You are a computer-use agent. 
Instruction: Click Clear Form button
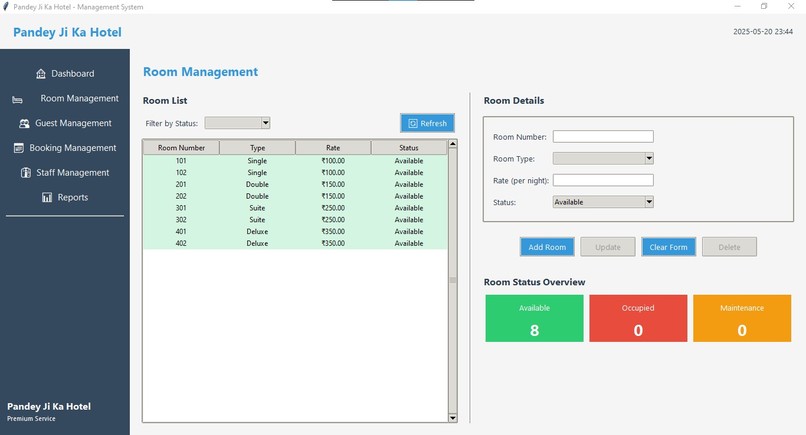coord(668,247)
